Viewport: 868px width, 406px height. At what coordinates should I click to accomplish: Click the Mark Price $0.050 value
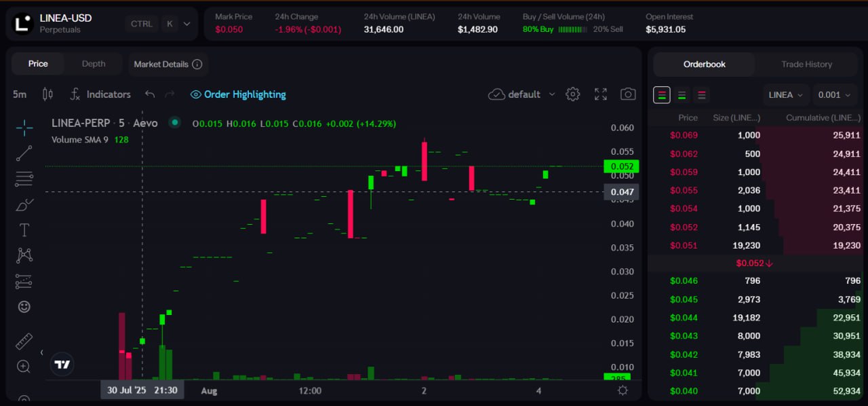(229, 30)
